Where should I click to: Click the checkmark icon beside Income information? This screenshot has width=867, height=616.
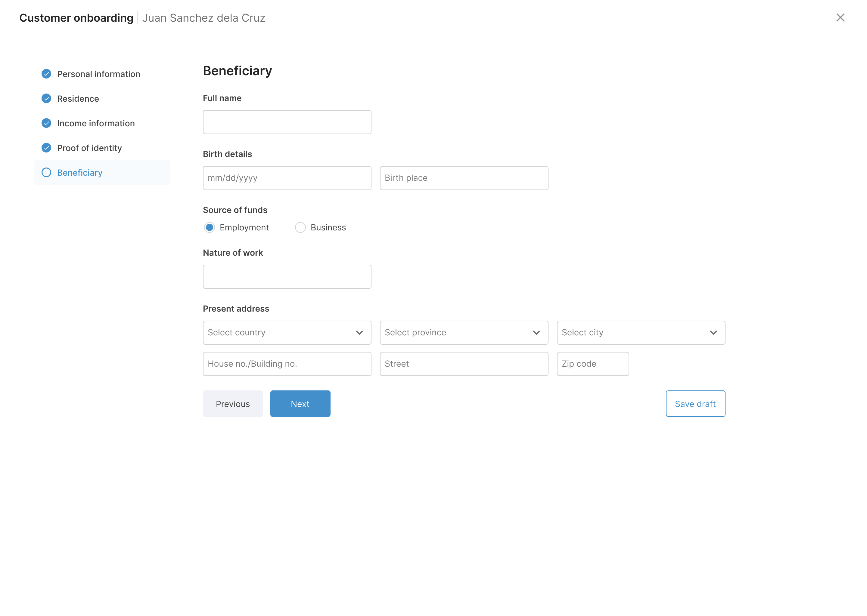pyautogui.click(x=46, y=123)
